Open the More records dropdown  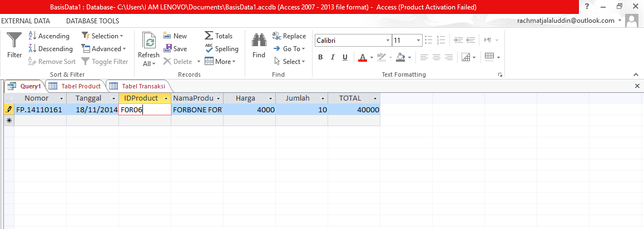click(x=220, y=62)
